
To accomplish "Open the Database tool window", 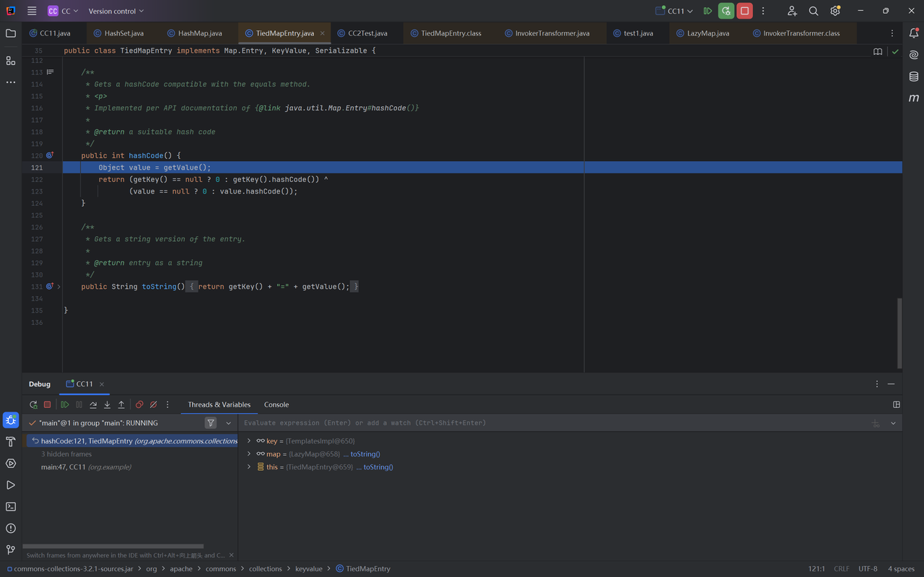I will point(914,77).
